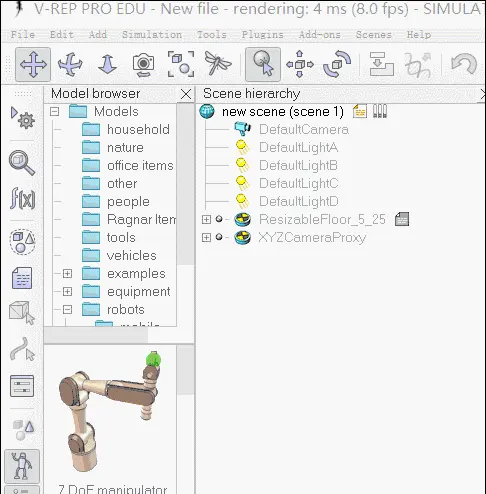The height and width of the screenshot is (494, 486).
Task: Click the fit-to-view toolbar icon
Action: (x=181, y=64)
